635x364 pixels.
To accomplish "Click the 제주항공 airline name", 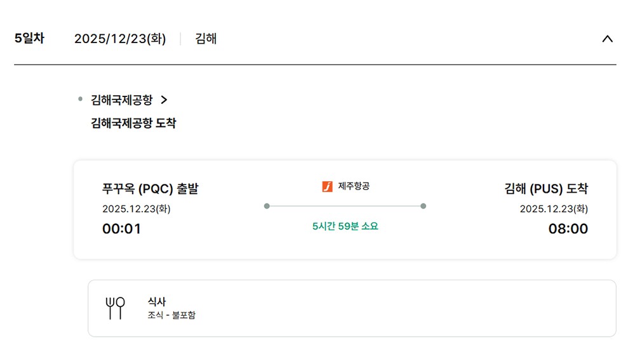I will (x=354, y=186).
